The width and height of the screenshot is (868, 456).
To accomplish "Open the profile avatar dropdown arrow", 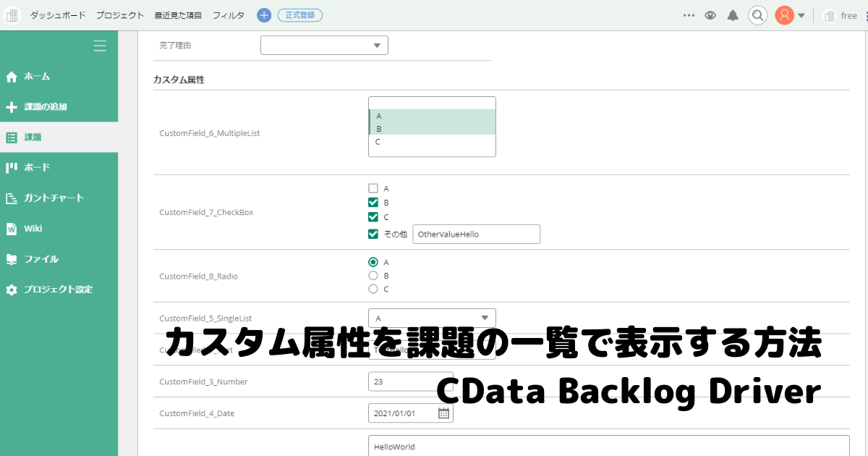I will 803,15.
